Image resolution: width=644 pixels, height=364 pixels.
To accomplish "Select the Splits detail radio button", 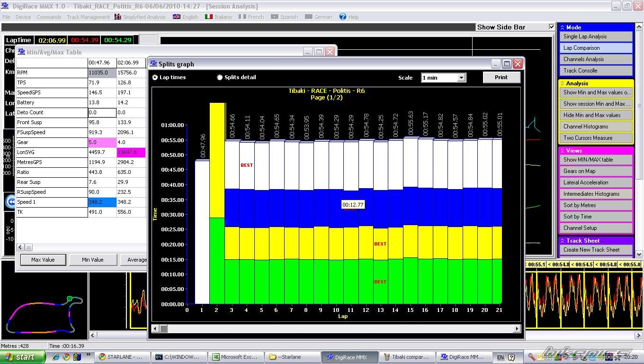I will [220, 77].
